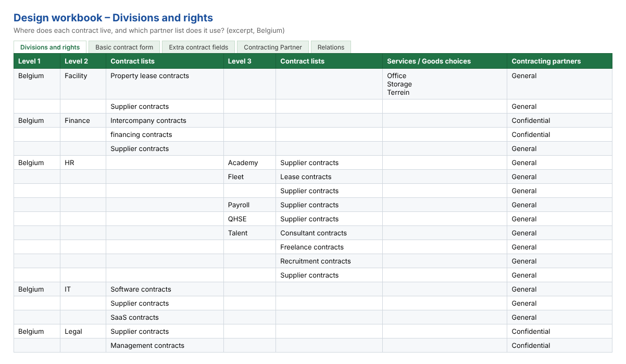Click the Level 1 column header
626x364 pixels.
pyautogui.click(x=37, y=61)
